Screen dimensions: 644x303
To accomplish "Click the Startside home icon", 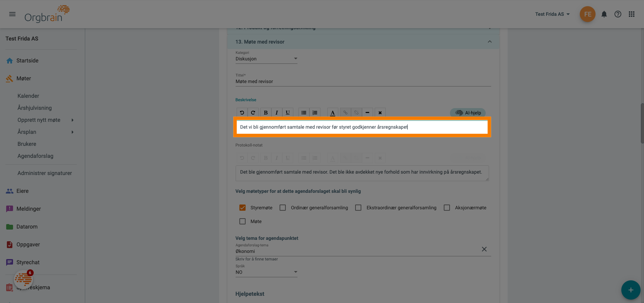I will coord(10,61).
